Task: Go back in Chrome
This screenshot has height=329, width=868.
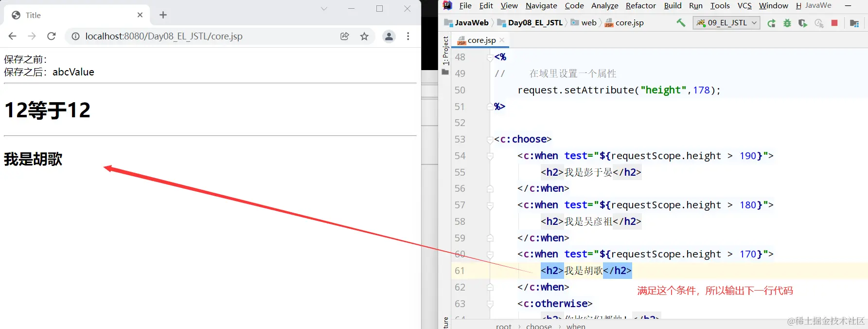Action: coord(13,36)
